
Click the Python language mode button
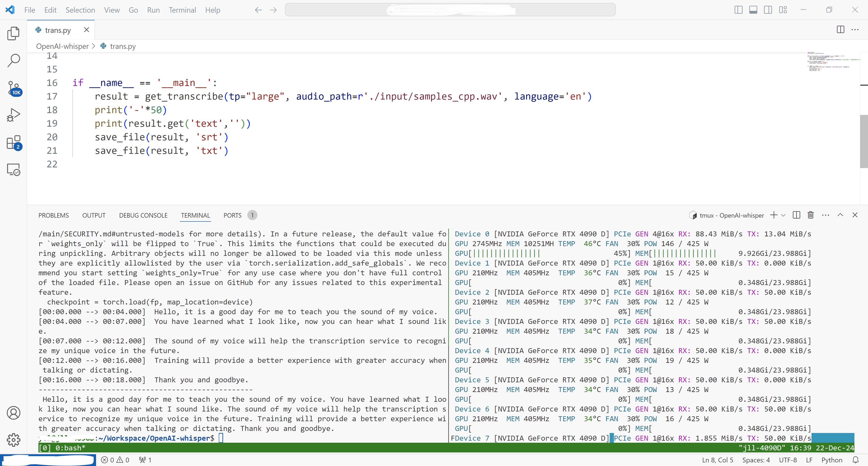[x=832, y=460]
